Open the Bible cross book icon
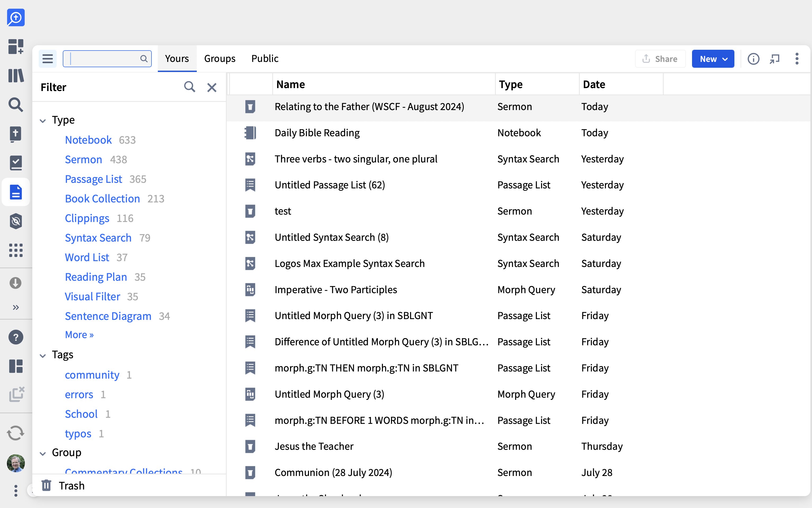The height and width of the screenshot is (508, 812). [x=16, y=134]
